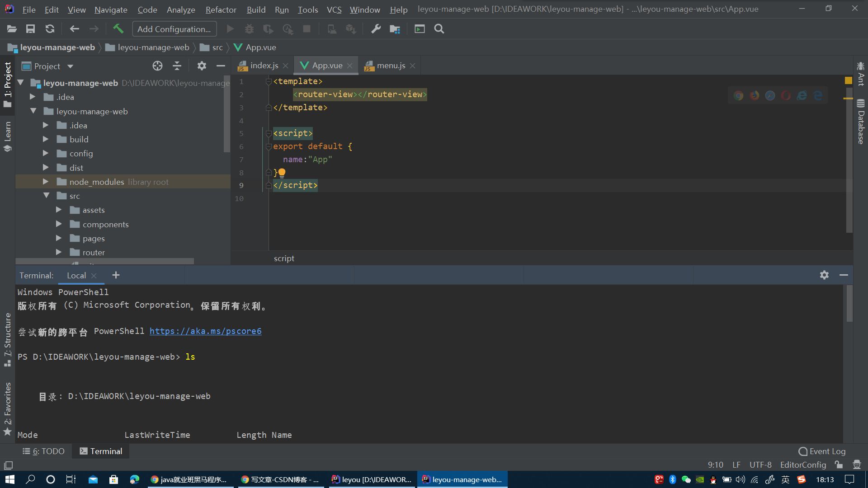Expand the .idea folder under root
The image size is (868, 488).
click(x=33, y=97)
